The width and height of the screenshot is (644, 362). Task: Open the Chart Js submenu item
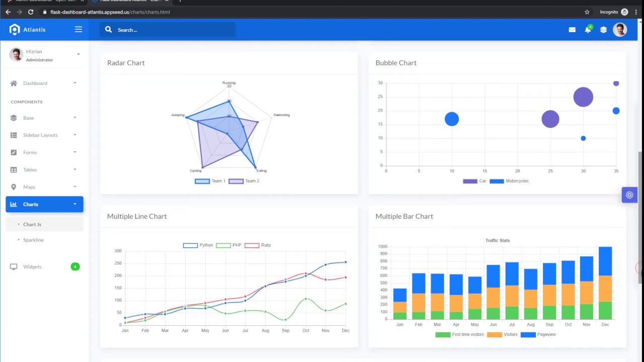[x=44, y=224]
